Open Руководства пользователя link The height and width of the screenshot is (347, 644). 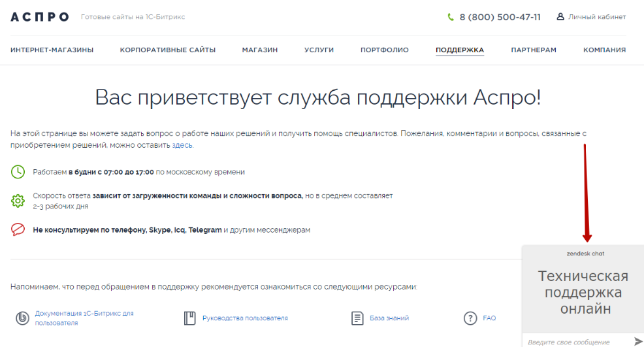tap(245, 318)
